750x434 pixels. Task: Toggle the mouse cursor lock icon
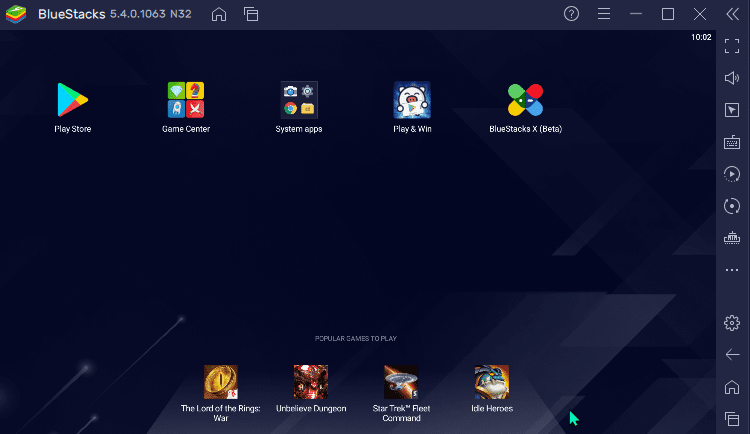732,110
